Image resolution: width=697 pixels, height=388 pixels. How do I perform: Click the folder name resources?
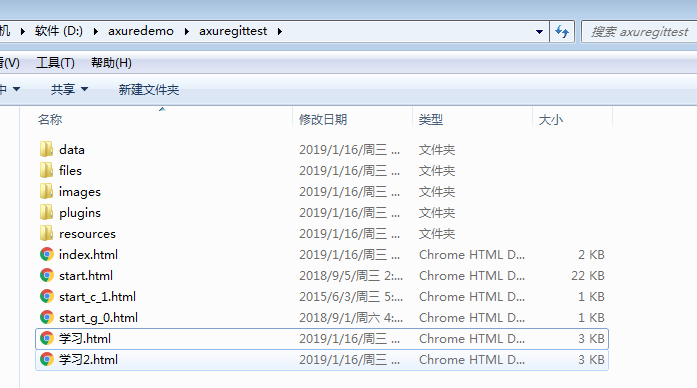click(x=87, y=234)
